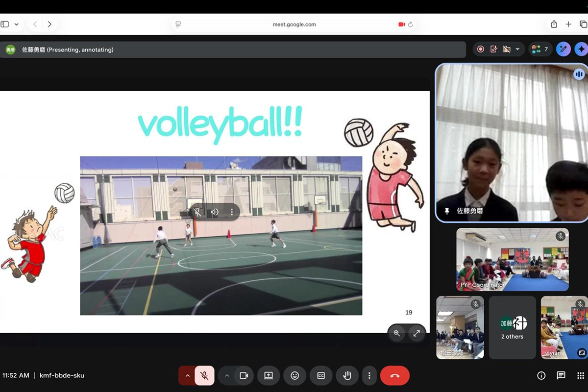Expand the meeting status indicators dropdown arrow
The image size is (588, 392).
pos(517,49)
